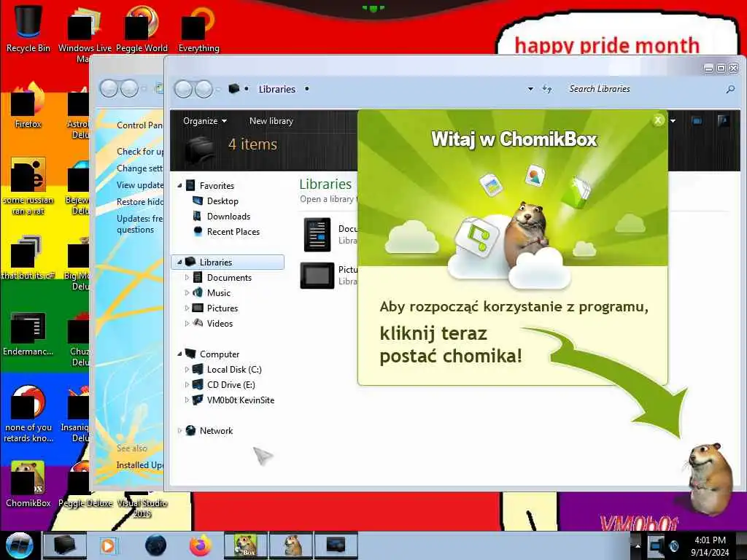Expand the Music library arrow
Viewport: 747px width, 560px height.
pyautogui.click(x=187, y=292)
